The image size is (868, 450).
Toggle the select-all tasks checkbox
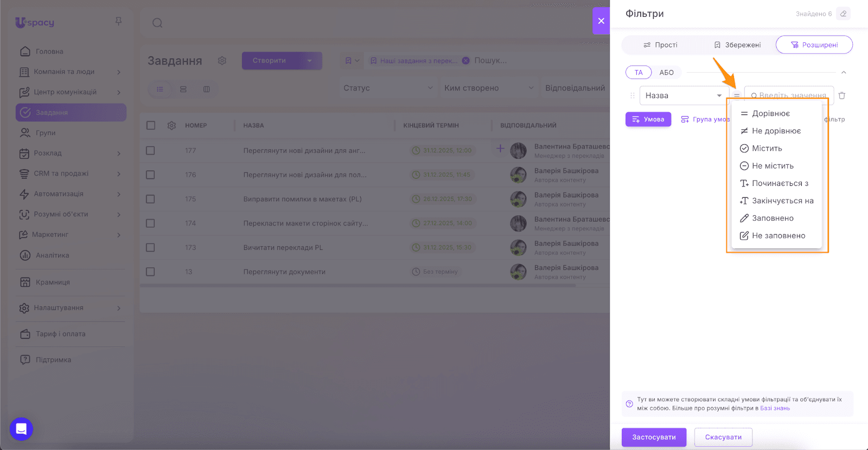pyautogui.click(x=151, y=125)
